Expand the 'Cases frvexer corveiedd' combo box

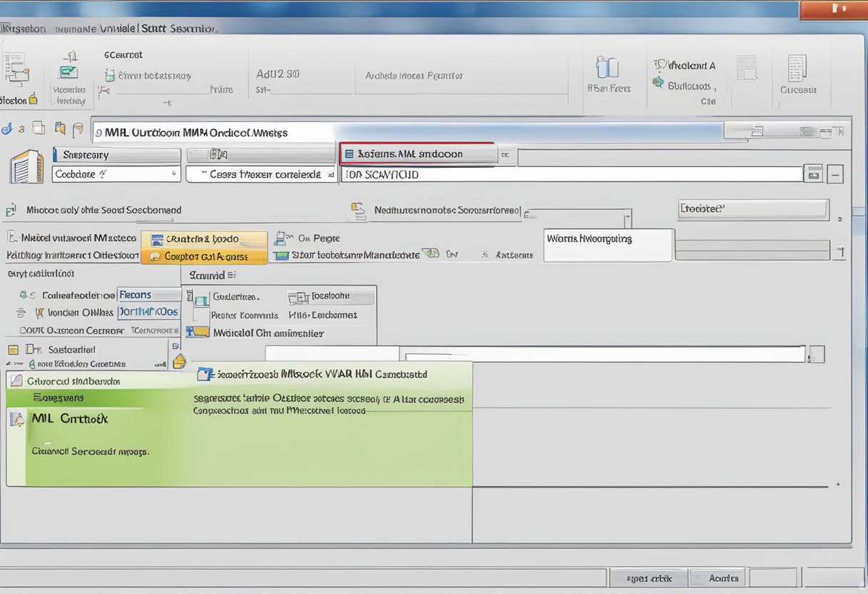260,173
